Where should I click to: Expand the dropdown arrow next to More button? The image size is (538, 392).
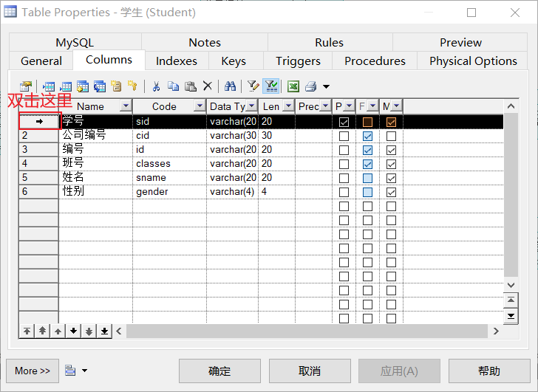84,371
